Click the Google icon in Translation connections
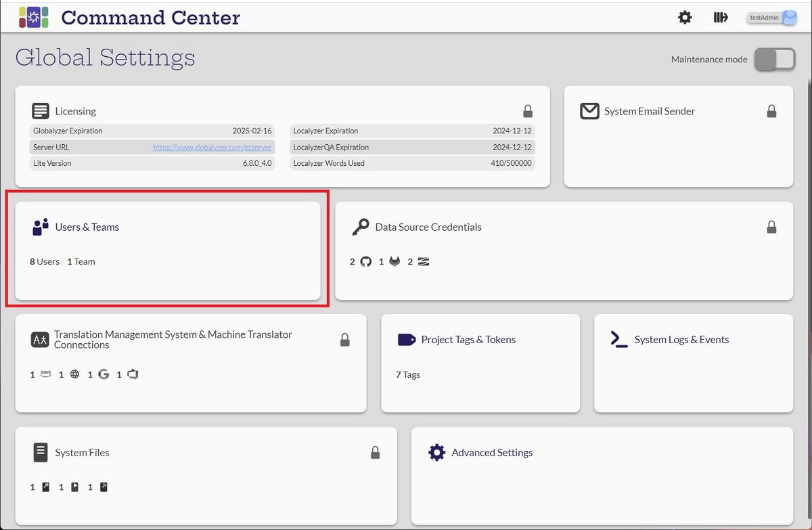Image resolution: width=812 pixels, height=530 pixels. click(104, 374)
